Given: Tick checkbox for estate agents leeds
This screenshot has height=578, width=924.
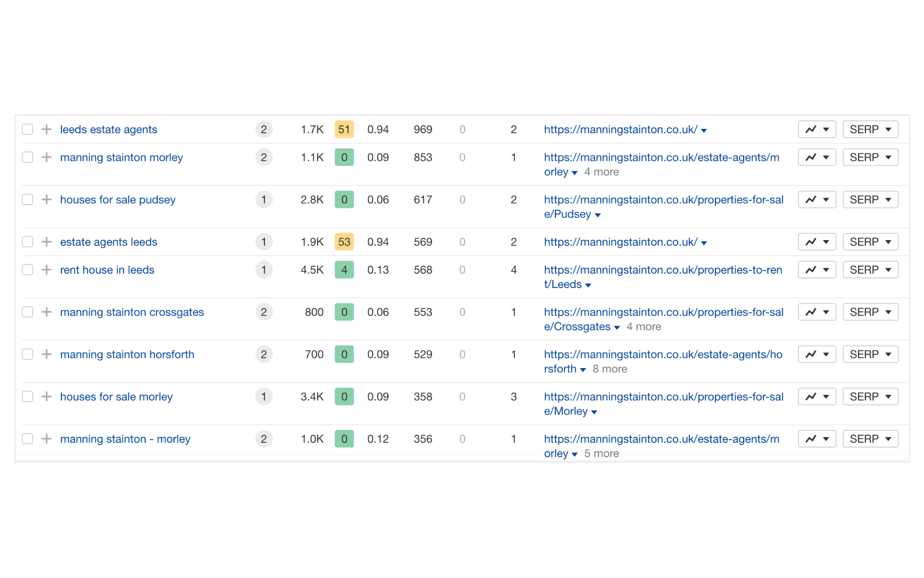Looking at the screenshot, I should [28, 242].
